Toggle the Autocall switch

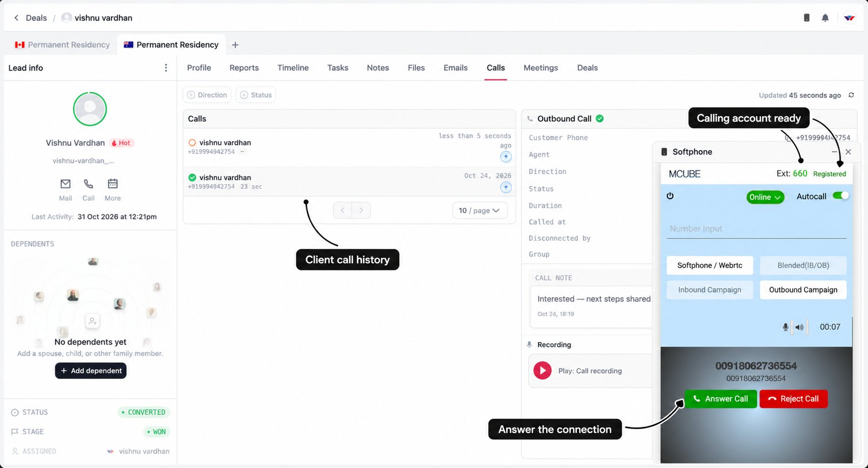(x=841, y=196)
